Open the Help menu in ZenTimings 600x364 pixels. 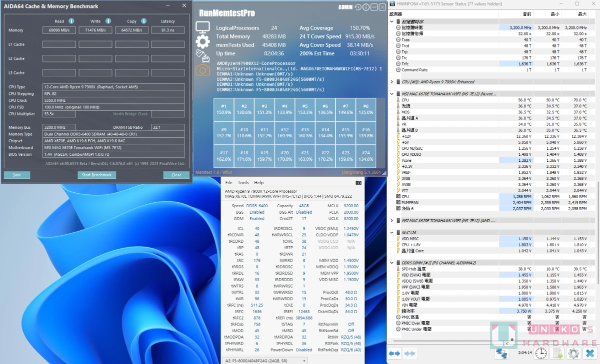click(x=259, y=183)
